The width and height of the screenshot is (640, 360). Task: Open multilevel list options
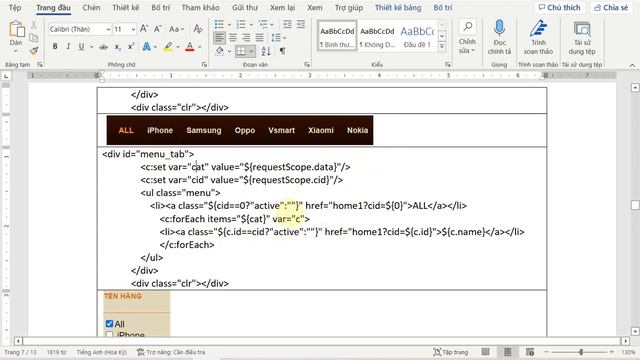click(263, 24)
